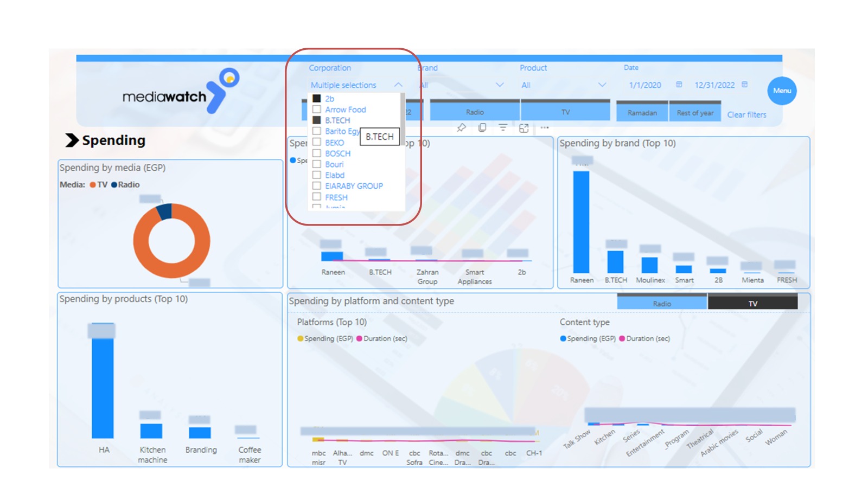868x488 pixels.
Task: Open the start date calendar picker
Action: click(x=679, y=85)
